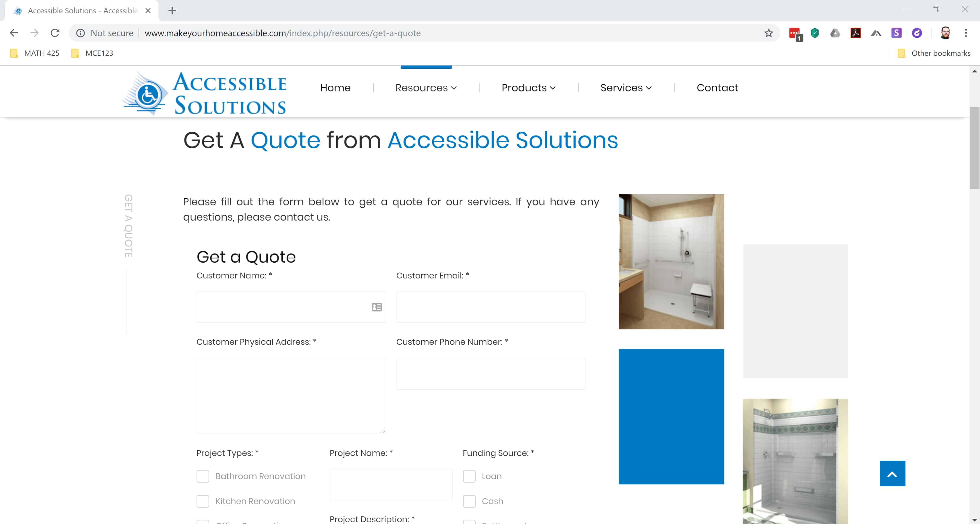Viewport: 980px width, 524px height.
Task: Open the Contact page
Action: 717,88
